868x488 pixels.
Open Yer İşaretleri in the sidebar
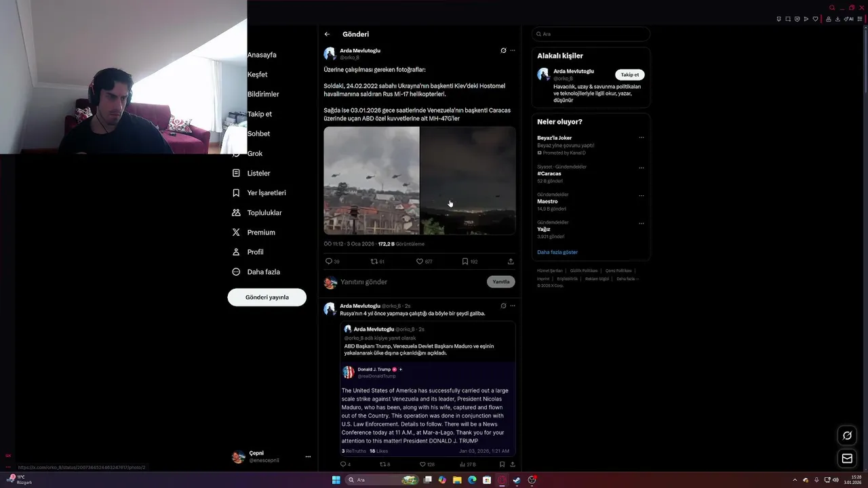coord(258,193)
